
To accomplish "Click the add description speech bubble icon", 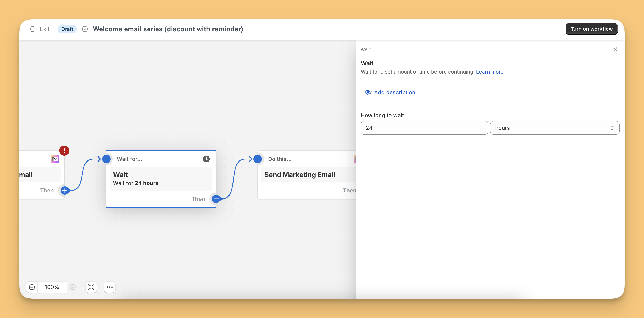I will click(x=368, y=92).
